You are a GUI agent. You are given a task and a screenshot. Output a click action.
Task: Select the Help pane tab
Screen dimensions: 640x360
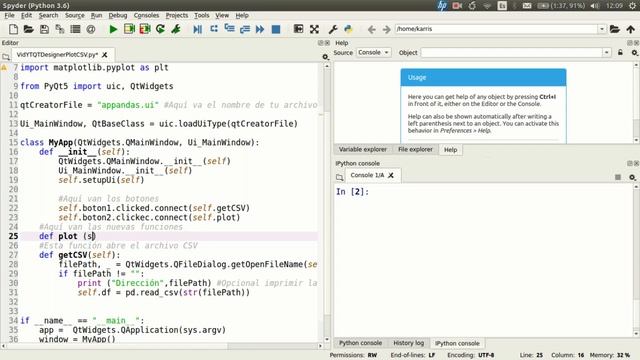(451, 150)
